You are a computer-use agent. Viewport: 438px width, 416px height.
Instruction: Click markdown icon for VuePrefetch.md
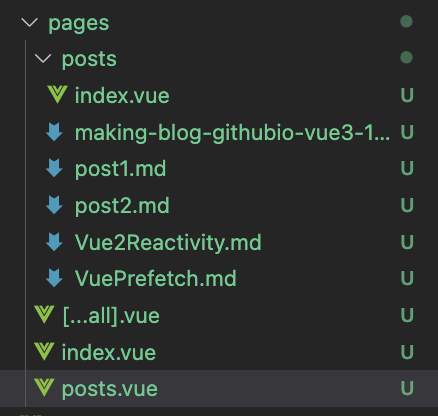point(54,278)
